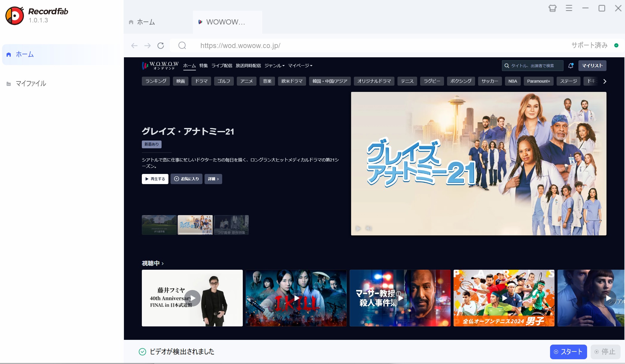Screen dimensions: 625x364
Task: Click the blue スタート button
Action: (568, 352)
